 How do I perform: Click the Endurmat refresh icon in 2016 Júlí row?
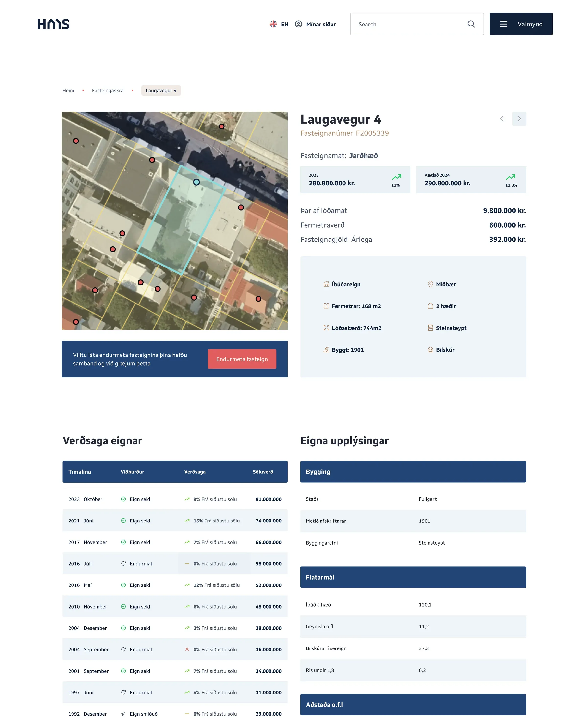click(x=123, y=563)
